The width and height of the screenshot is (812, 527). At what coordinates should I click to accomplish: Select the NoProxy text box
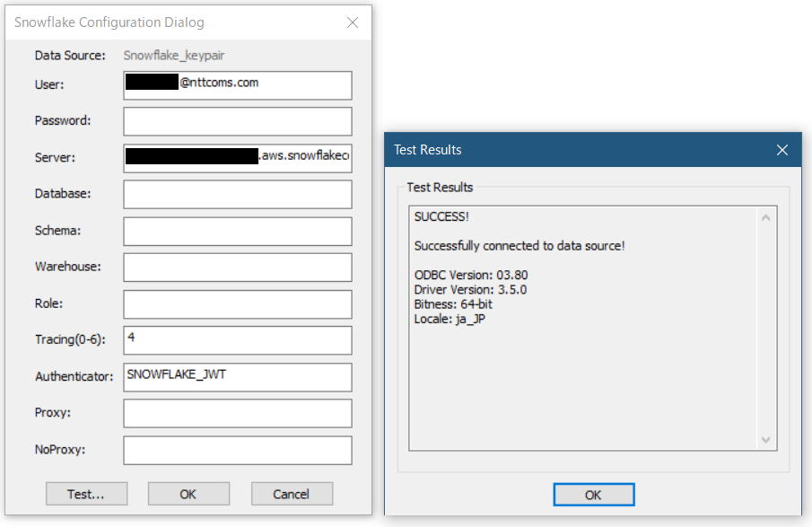238,451
